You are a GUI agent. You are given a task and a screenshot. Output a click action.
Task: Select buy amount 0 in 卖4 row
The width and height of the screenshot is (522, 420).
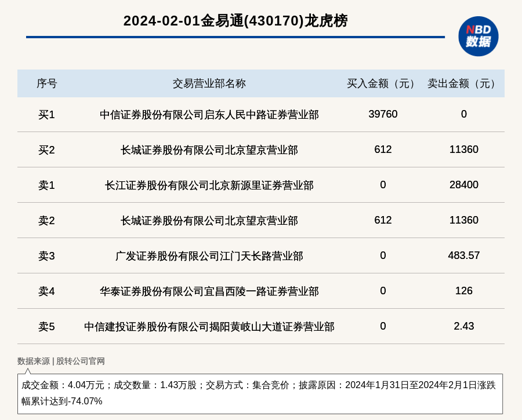coord(383,291)
